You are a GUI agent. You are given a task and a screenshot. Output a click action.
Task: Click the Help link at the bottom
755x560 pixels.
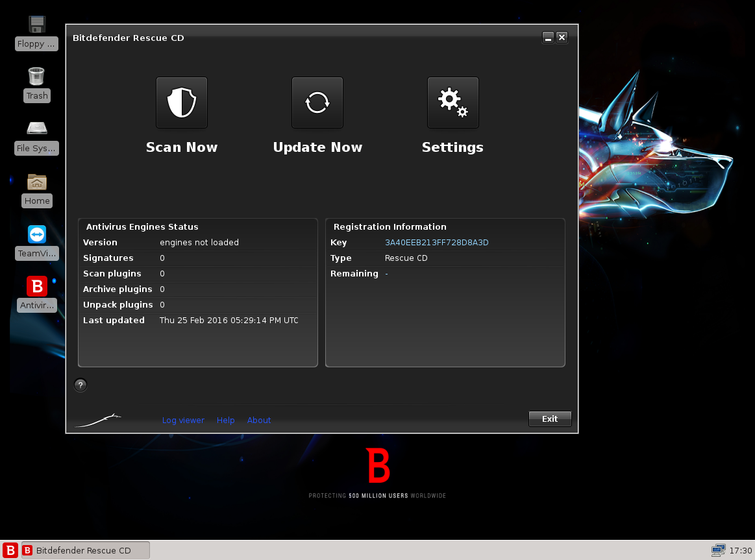[x=226, y=420]
